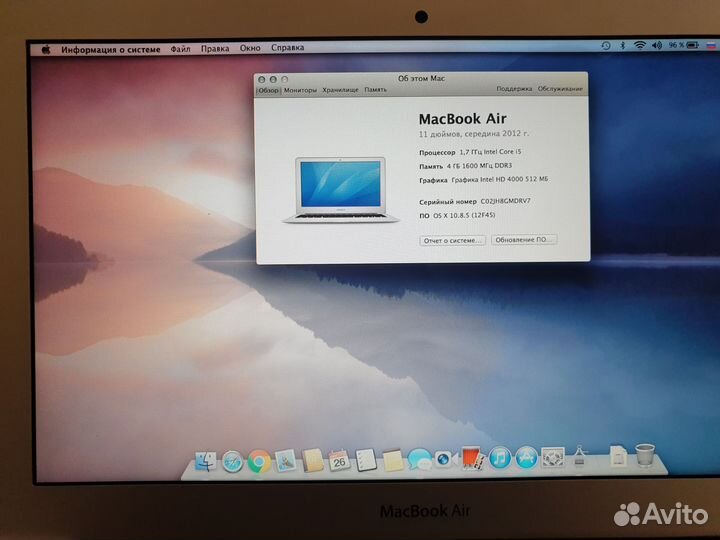
Task: Open the Trash in the Dock
Action: [645, 455]
